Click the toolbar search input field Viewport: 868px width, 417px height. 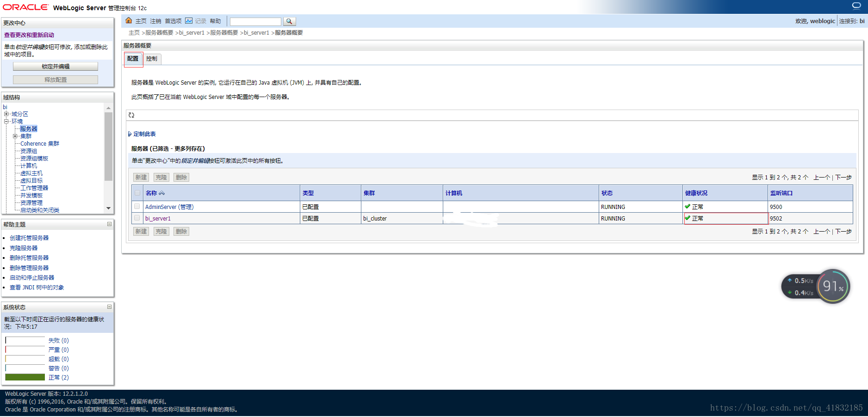(255, 22)
